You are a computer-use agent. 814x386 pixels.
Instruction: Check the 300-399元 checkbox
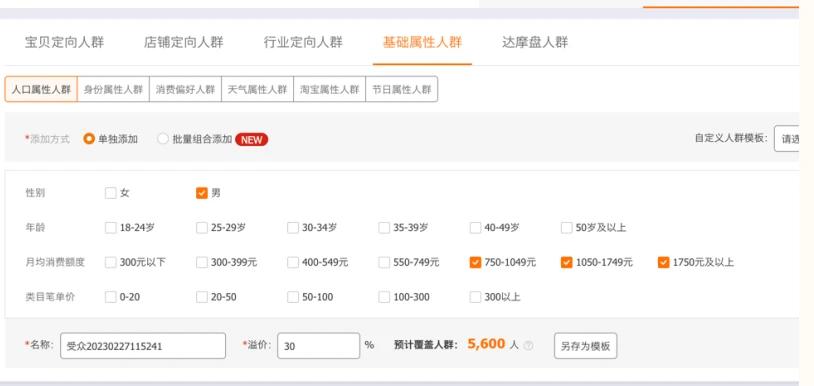[x=202, y=263]
